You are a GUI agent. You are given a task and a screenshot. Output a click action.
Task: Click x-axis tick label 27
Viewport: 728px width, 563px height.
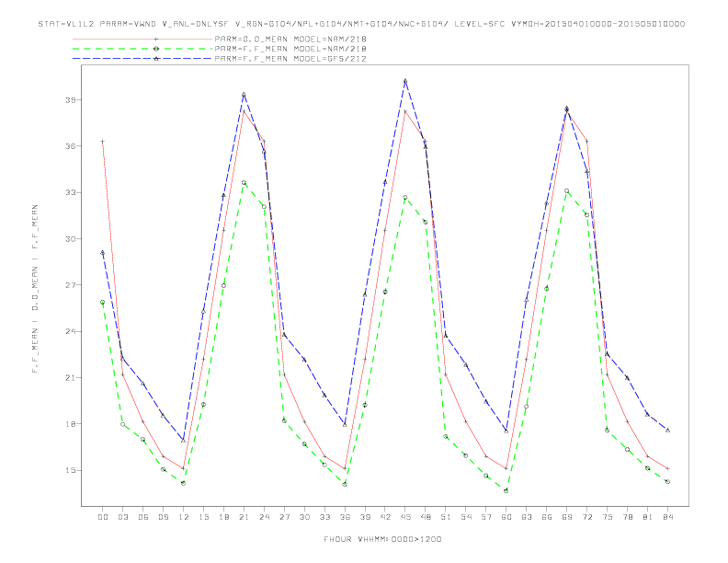284,517
